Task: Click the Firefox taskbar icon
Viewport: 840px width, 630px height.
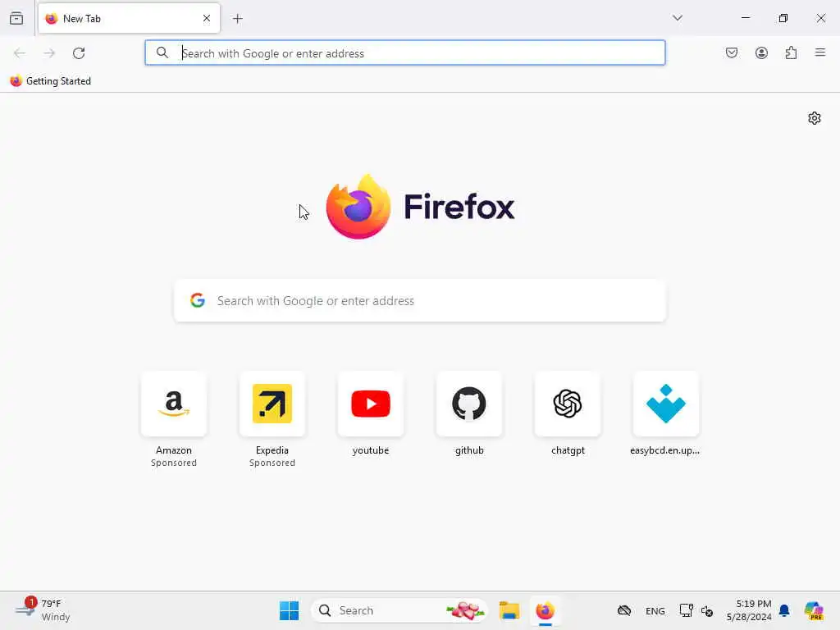Action: [546, 610]
